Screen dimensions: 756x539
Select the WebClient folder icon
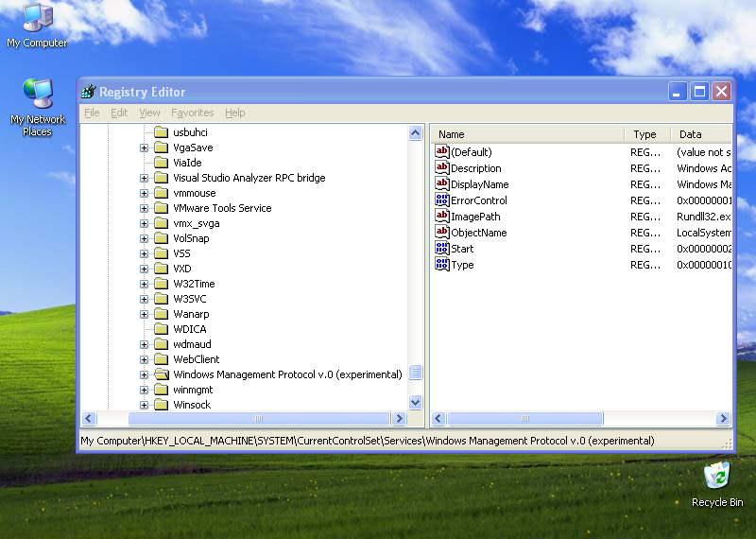click(x=161, y=359)
